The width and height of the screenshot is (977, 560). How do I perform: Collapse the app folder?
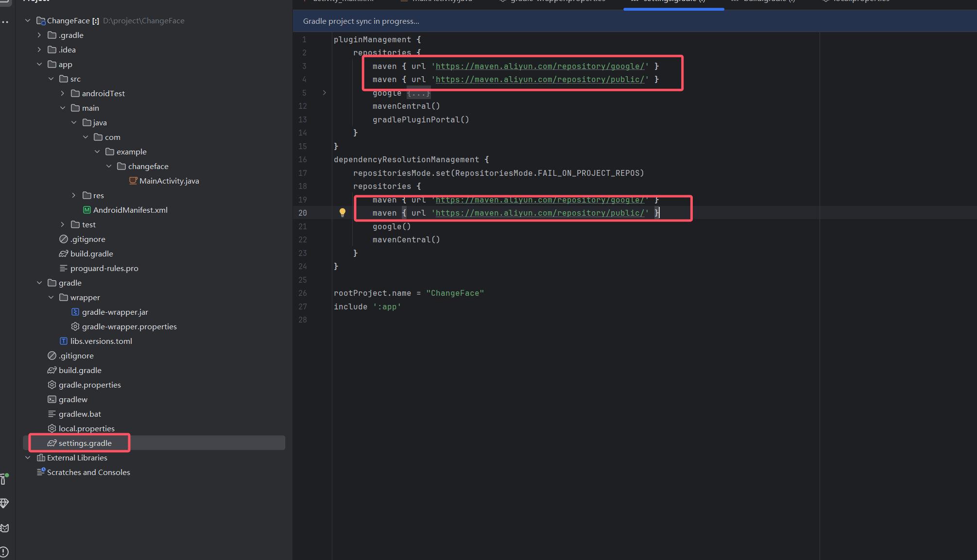[39, 64]
